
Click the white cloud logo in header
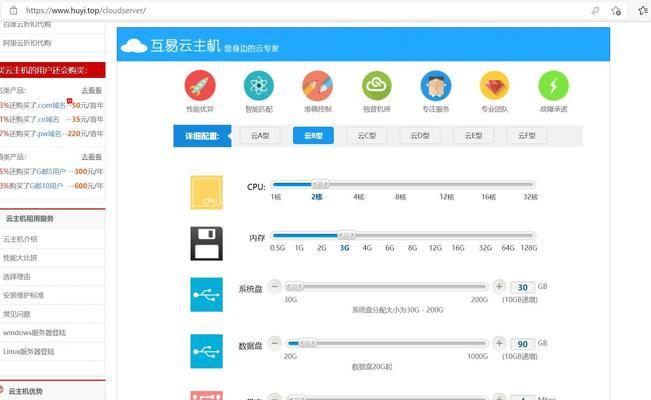[134, 45]
